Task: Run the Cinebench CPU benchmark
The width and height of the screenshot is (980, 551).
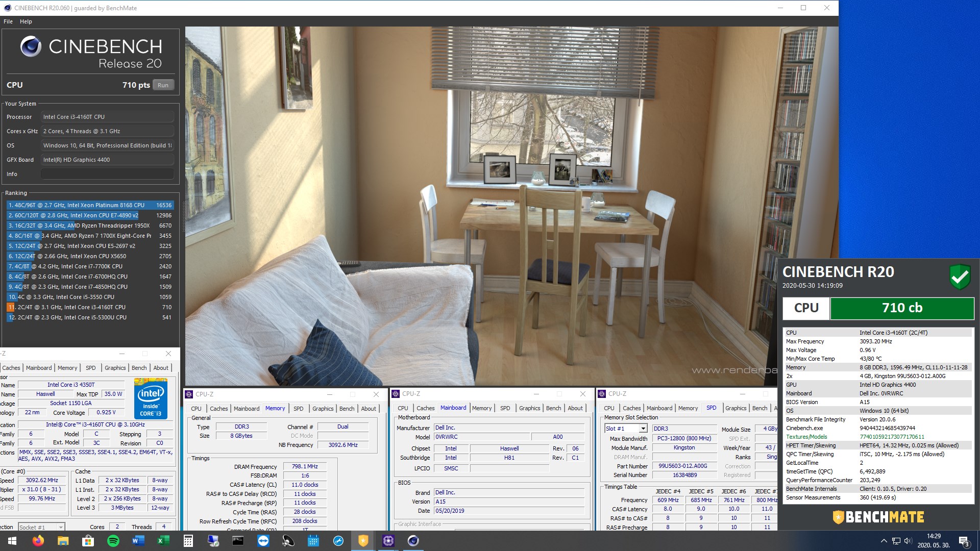Action: click(x=163, y=85)
